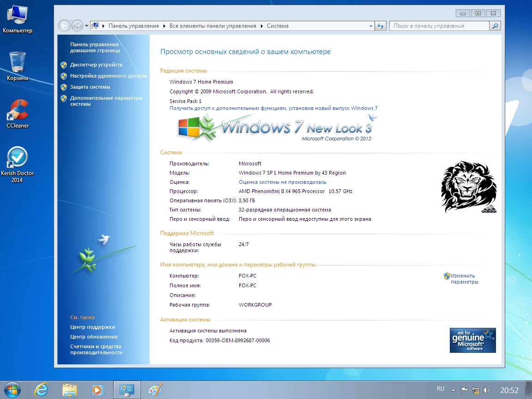Click the Service Pack 1 text
The height and width of the screenshot is (399, 532).
click(185, 101)
